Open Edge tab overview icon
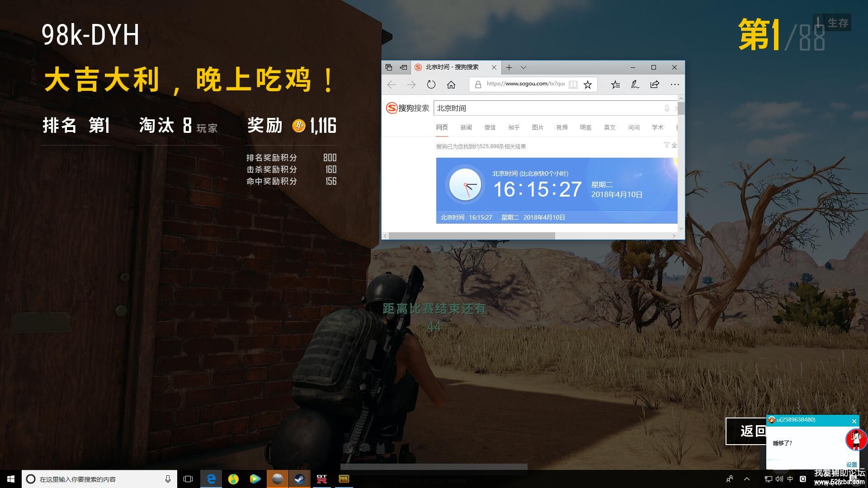The image size is (868, 488). point(389,67)
